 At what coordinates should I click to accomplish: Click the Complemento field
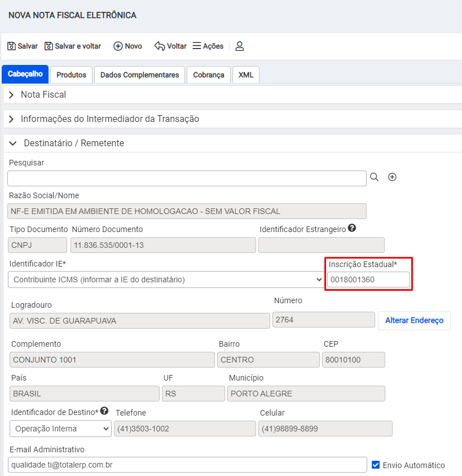(112, 360)
